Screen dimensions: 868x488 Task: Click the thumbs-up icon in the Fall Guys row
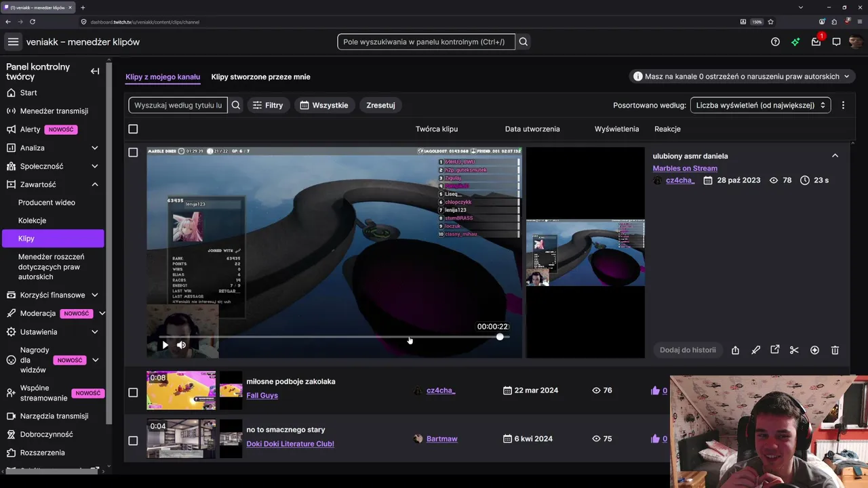coord(655,390)
